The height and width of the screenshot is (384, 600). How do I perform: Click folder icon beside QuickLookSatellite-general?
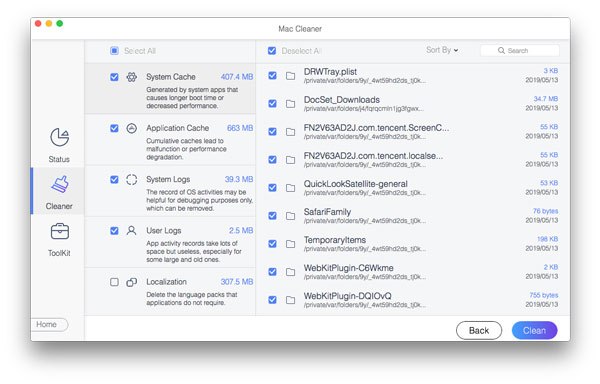coord(291,188)
